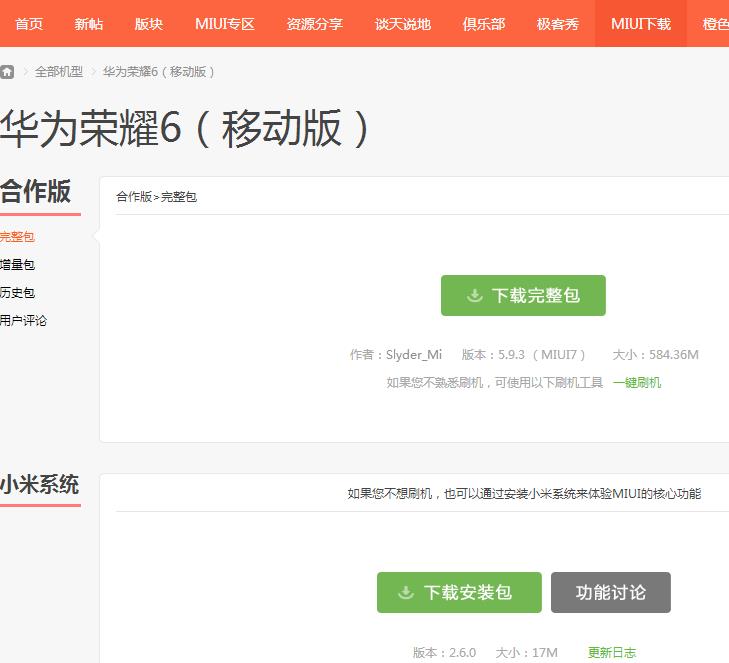The image size is (729, 663).
Task: Click the 一键刷机 link
Action: pyautogui.click(x=637, y=383)
